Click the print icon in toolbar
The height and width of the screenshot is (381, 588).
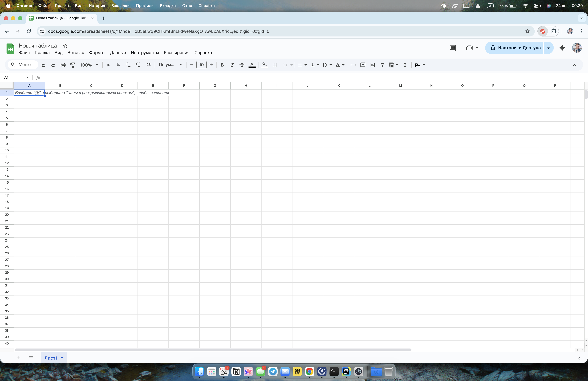(x=63, y=65)
